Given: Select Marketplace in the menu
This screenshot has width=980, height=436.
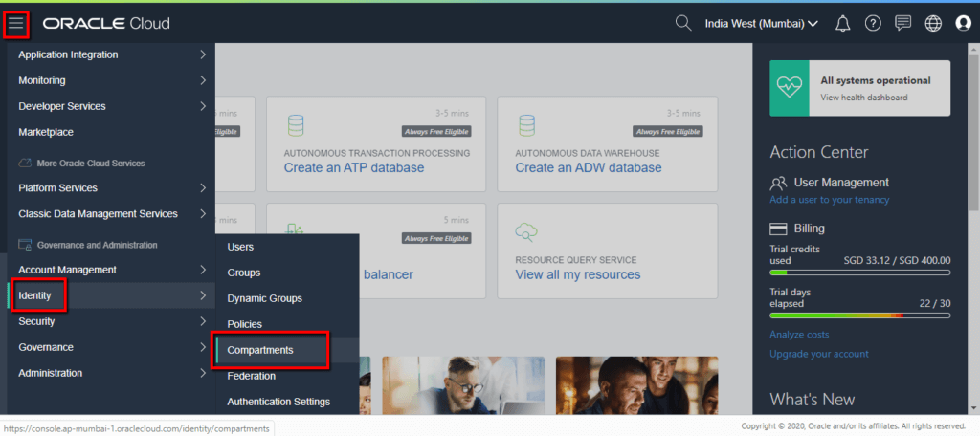Looking at the screenshot, I should pyautogui.click(x=111, y=132).
